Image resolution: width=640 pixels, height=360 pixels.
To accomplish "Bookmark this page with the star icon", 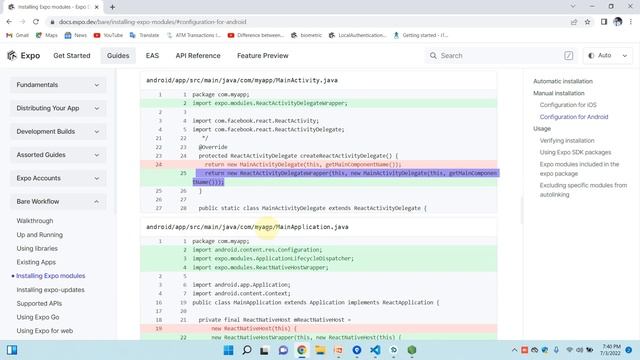I will 587,22.
